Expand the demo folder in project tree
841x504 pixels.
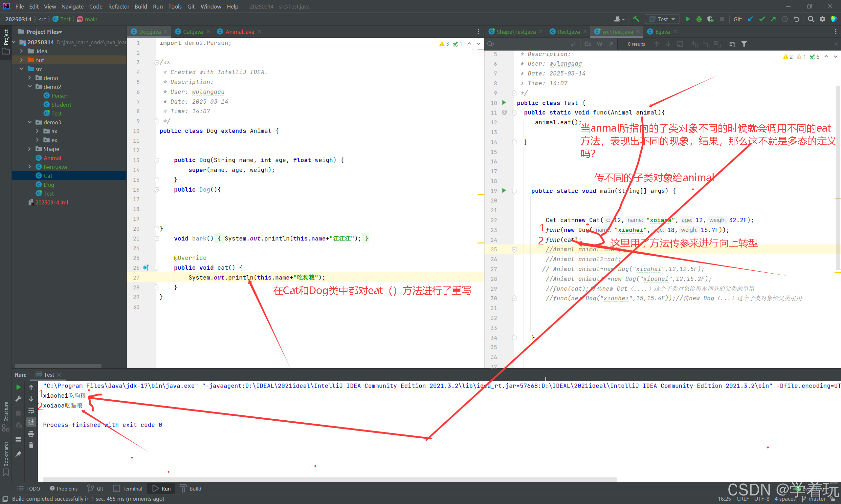30,78
